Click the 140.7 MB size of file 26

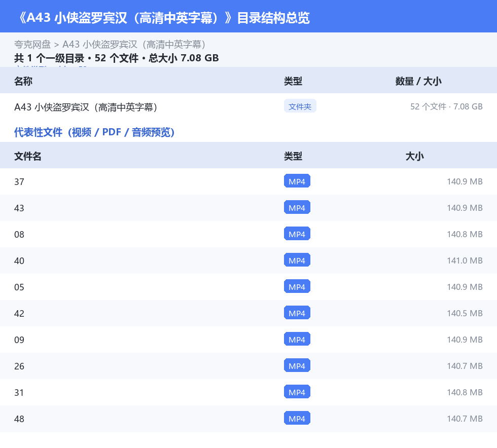click(465, 365)
